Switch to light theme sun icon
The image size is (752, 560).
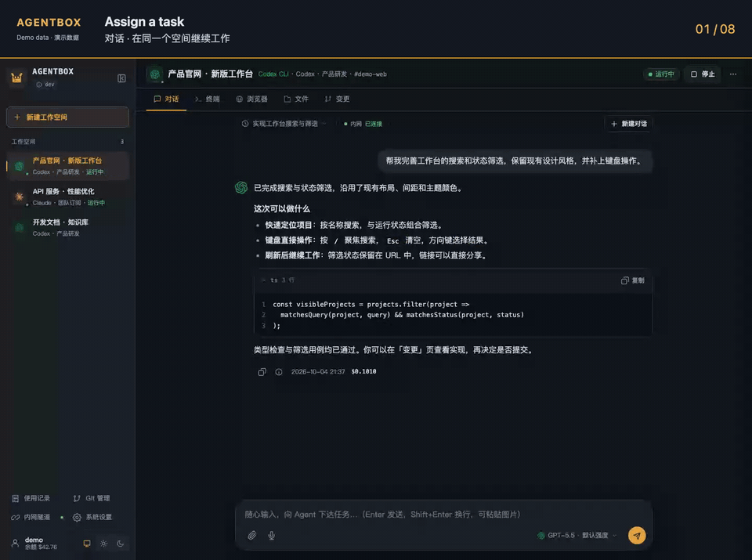(103, 544)
